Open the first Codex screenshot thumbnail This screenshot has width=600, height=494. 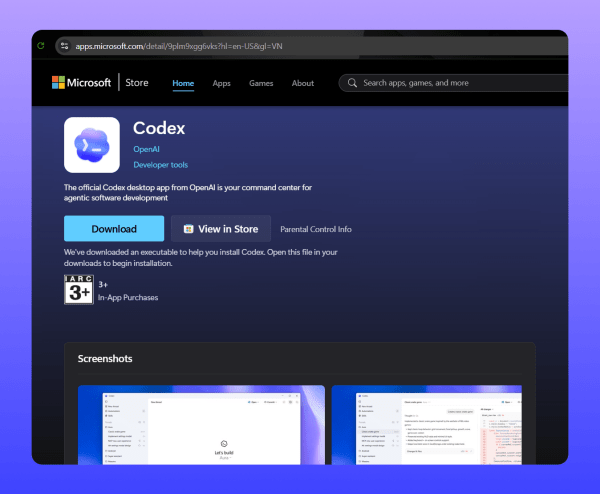click(201, 425)
